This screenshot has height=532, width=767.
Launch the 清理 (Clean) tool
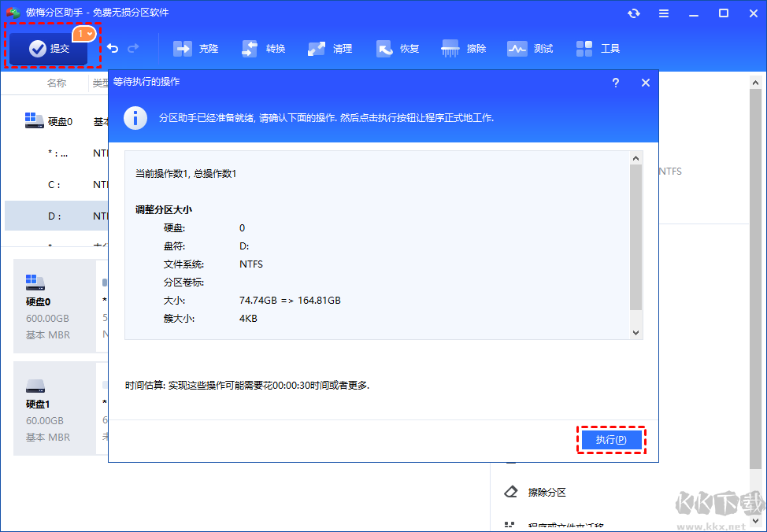[330, 48]
